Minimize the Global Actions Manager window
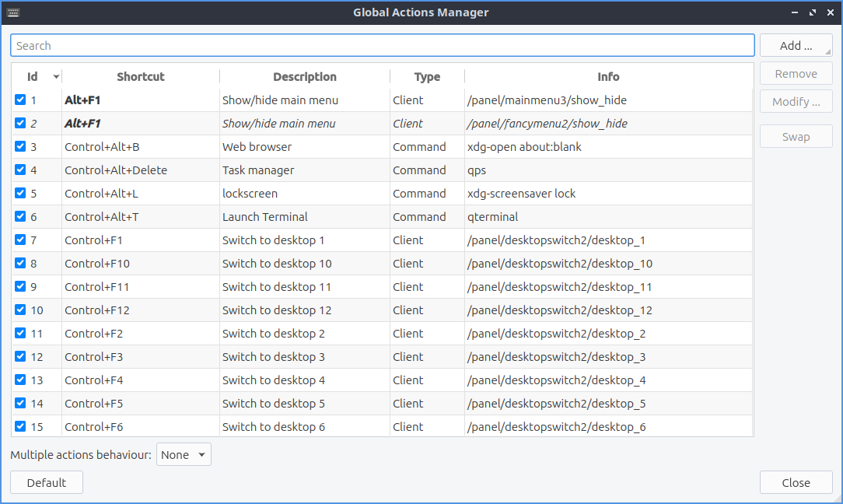Image resolution: width=843 pixels, height=504 pixels. click(795, 12)
